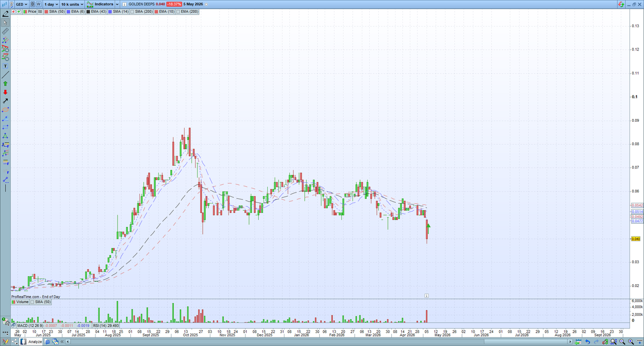
Task: Click the 0.0514 price axis label
Action: [636, 212]
